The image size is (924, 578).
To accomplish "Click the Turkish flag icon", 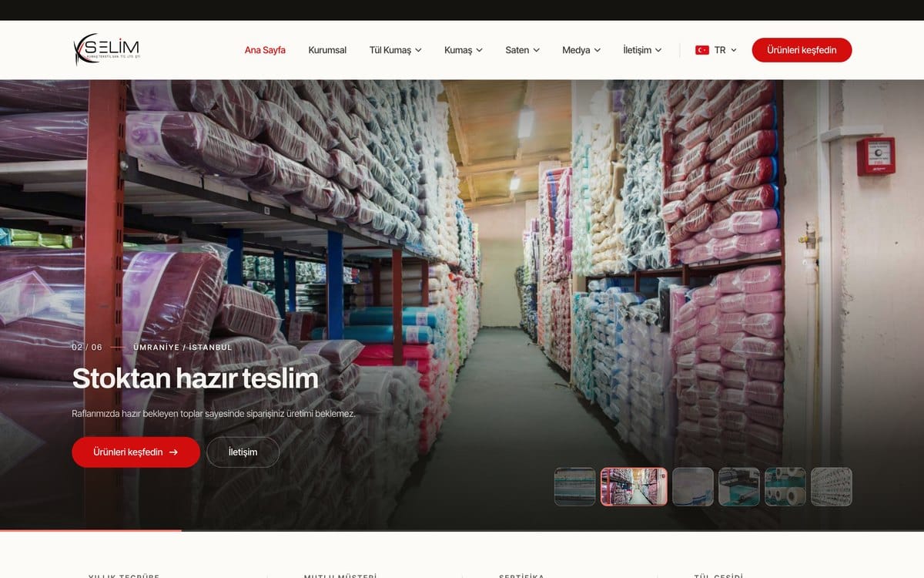I will 702,50.
